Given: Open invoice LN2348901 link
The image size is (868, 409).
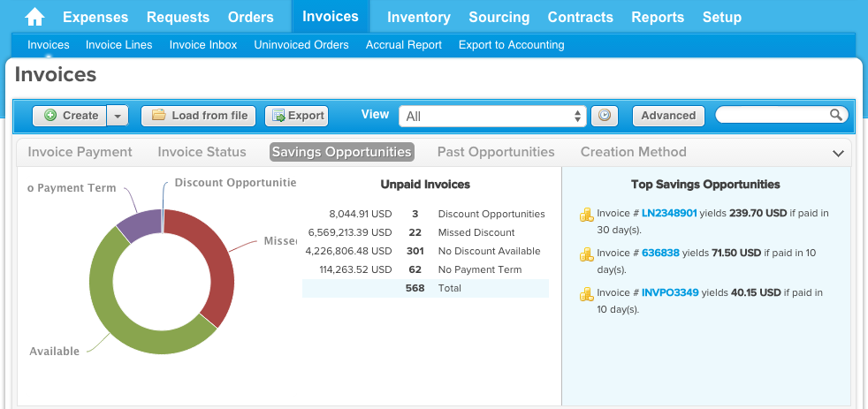Looking at the screenshot, I should [669, 213].
